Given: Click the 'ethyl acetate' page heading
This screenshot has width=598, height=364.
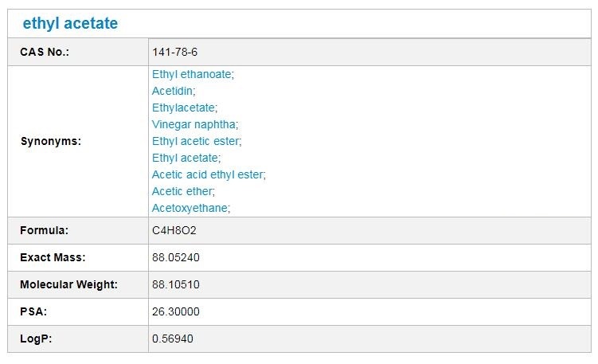Looking at the screenshot, I should tap(70, 24).
